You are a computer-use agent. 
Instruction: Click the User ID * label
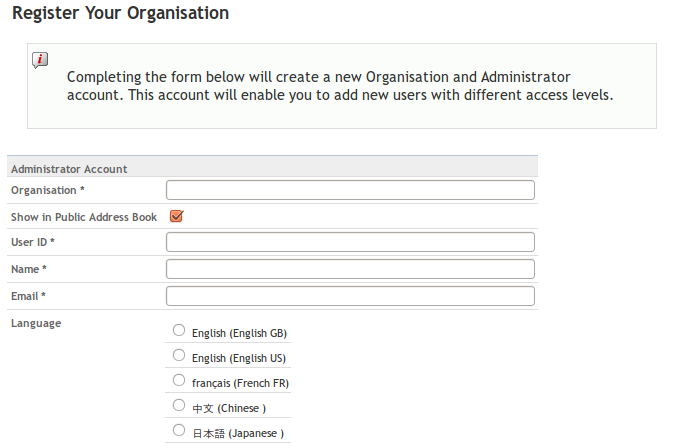point(33,242)
